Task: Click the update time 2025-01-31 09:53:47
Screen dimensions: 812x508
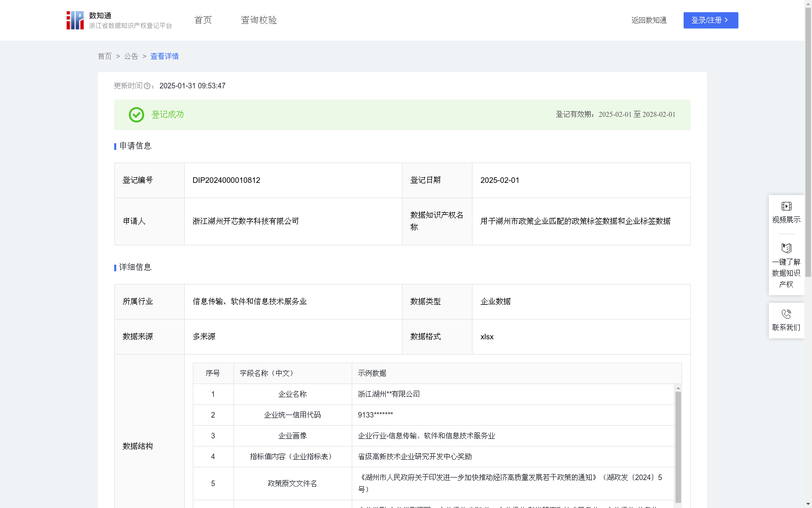Action: click(192, 86)
